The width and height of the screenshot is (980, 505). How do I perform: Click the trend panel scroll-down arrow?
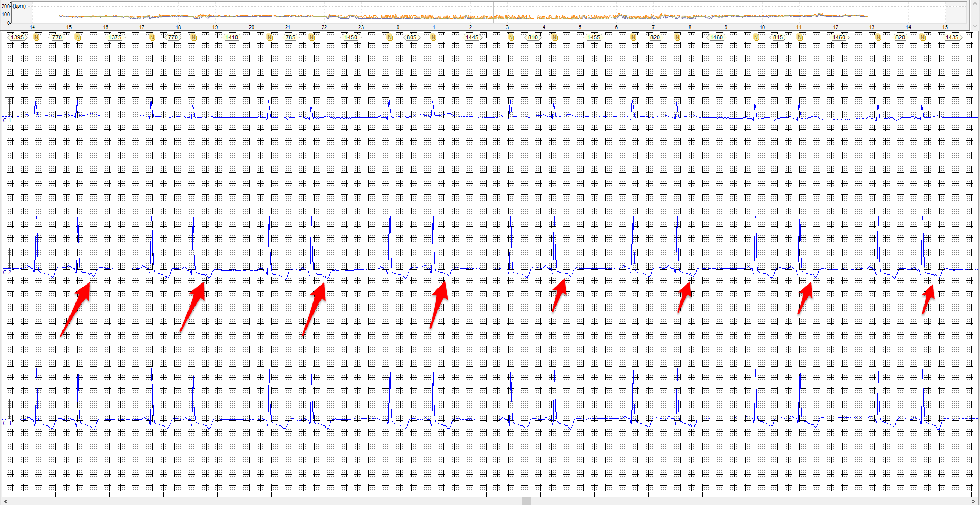pyautogui.click(x=975, y=26)
